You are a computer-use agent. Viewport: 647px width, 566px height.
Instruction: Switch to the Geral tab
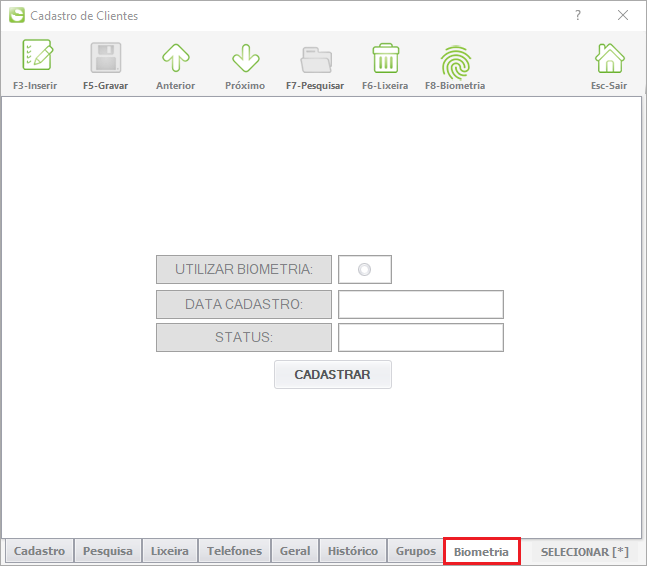pyautogui.click(x=295, y=551)
